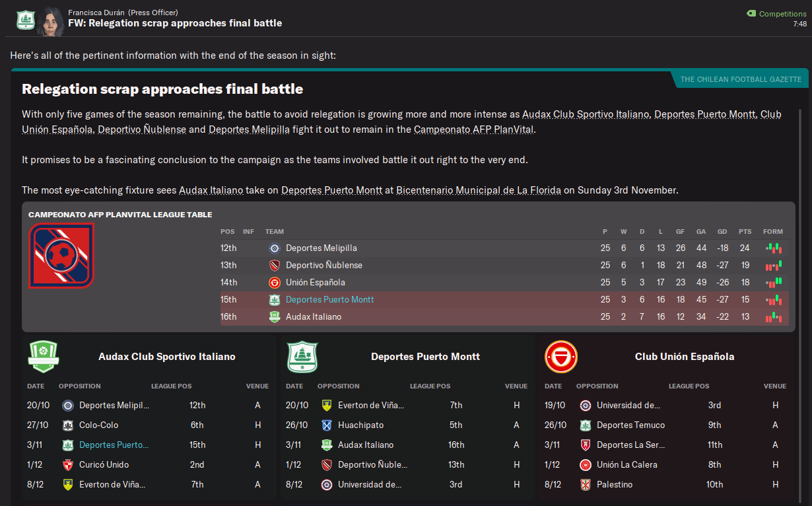Open the Campeonato AFP PlanVital link in article
The width and height of the screenshot is (812, 506).
[x=473, y=129]
